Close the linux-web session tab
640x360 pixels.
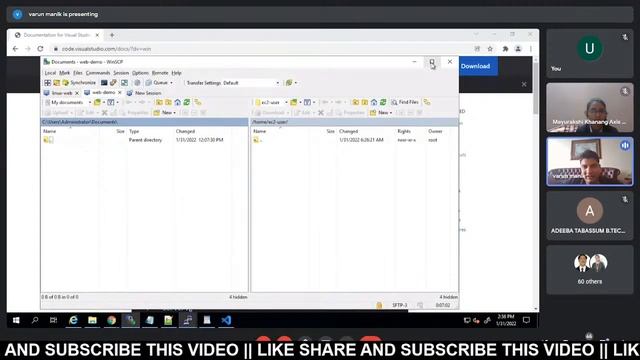click(77, 93)
